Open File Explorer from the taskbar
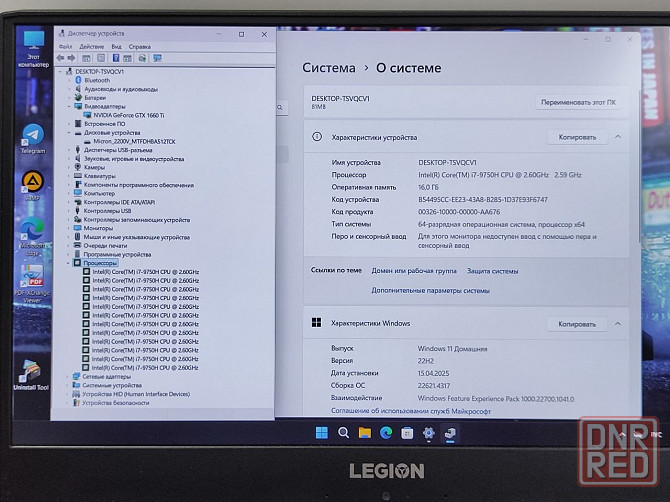Viewport: 670px width, 502px height. click(x=364, y=433)
